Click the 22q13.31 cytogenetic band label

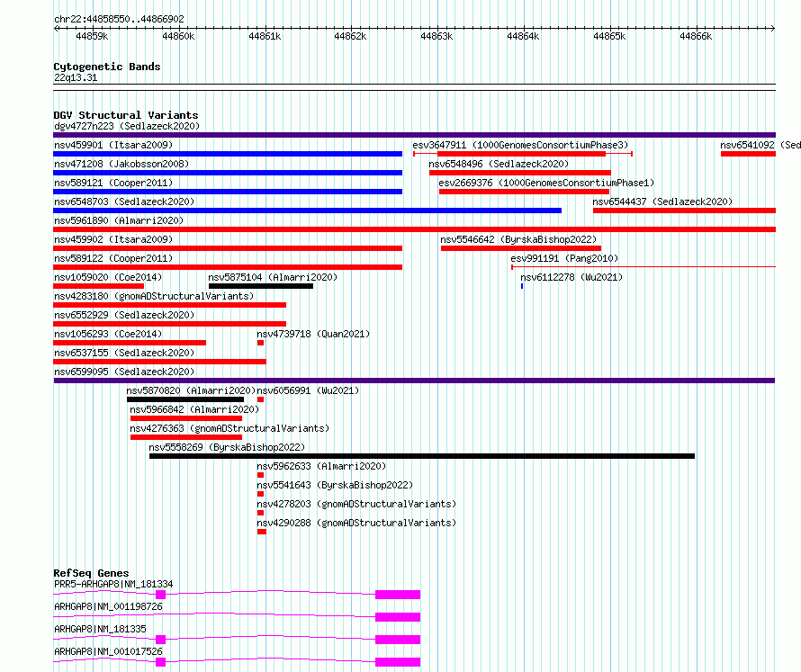pos(76,77)
